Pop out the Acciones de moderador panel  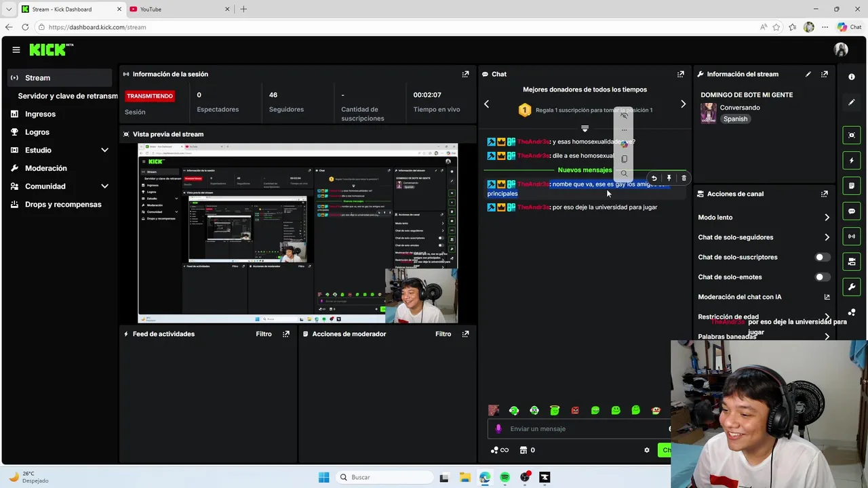point(465,334)
